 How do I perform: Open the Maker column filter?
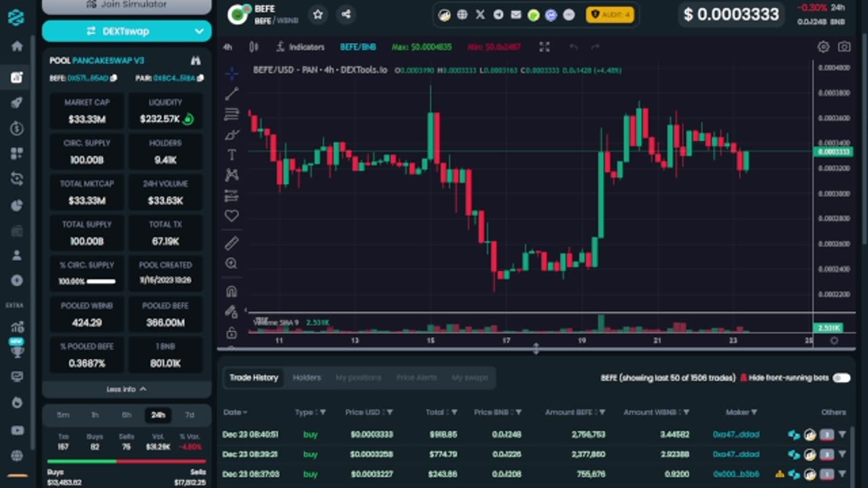coord(754,412)
